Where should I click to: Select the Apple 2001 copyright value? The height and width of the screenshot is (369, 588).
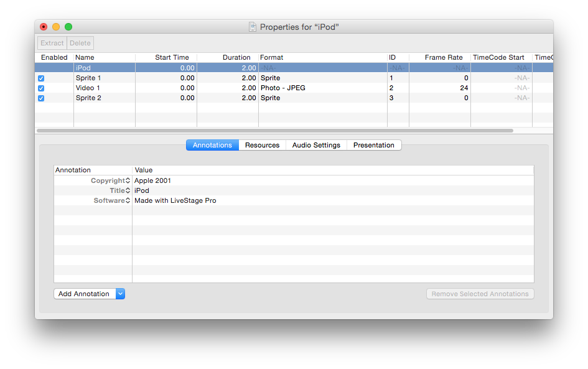pos(152,180)
